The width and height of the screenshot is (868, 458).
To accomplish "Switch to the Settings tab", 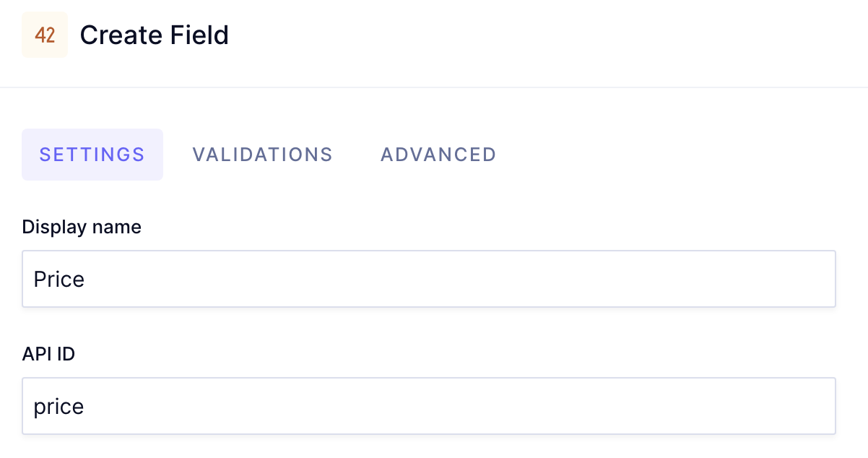I will (92, 155).
